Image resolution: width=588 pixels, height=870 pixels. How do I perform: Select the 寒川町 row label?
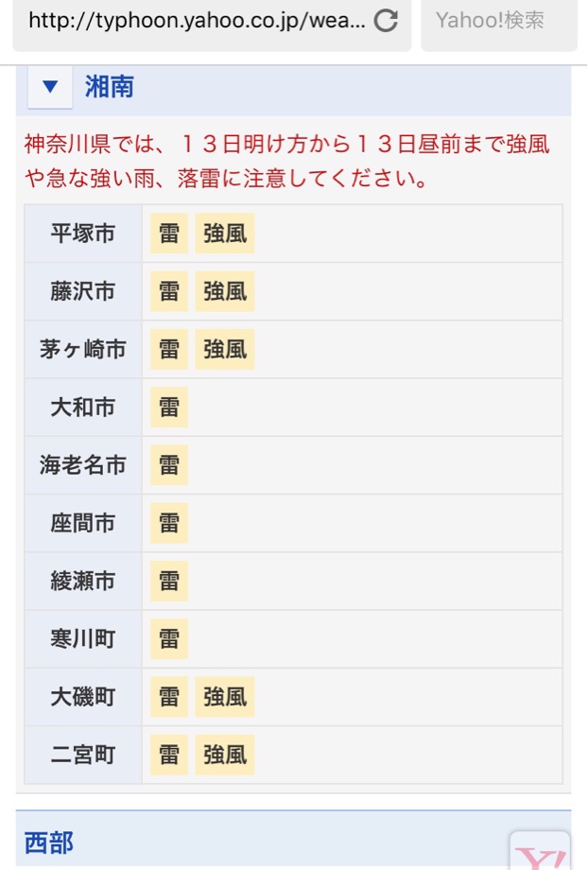[x=82, y=638]
